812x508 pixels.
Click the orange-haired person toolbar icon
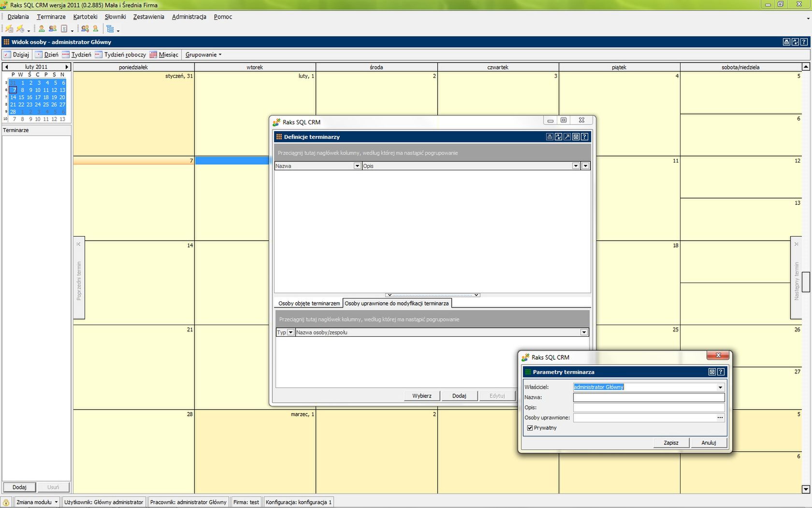coord(96,29)
